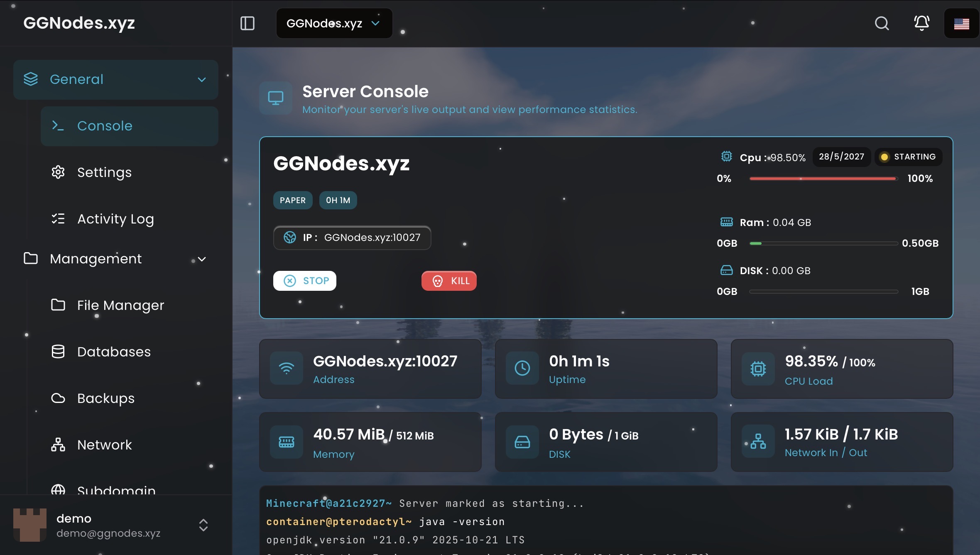Select the Network icon in Management
Image resolution: width=980 pixels, height=555 pixels.
click(x=58, y=444)
